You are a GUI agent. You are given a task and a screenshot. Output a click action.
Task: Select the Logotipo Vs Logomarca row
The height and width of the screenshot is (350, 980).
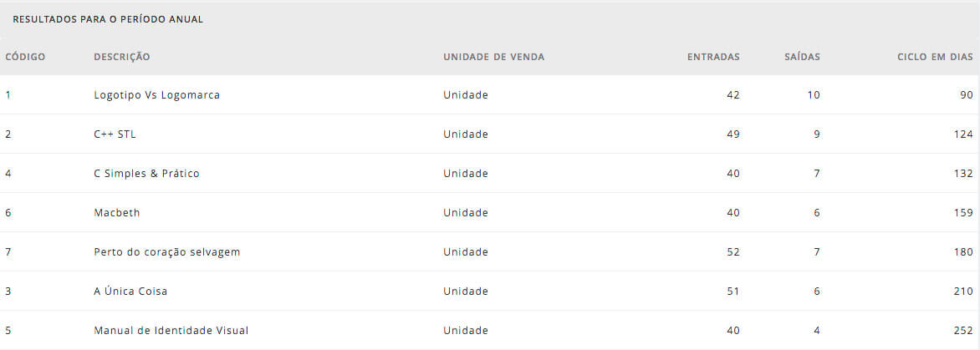point(490,95)
